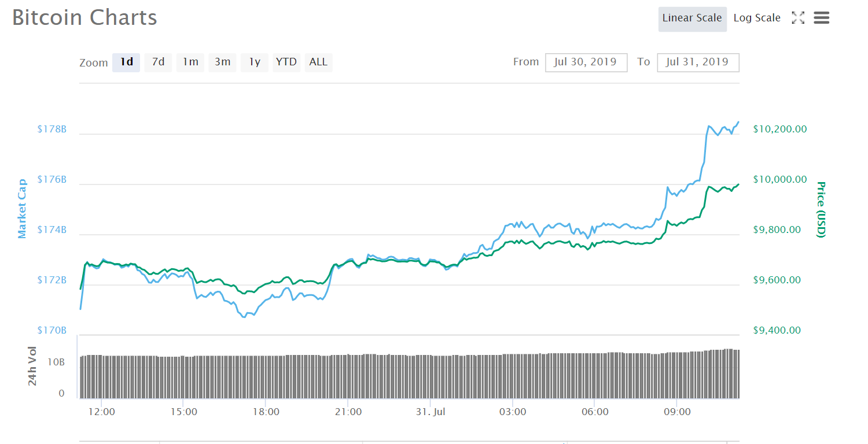Click the 12:00 time axis label
Image resolution: width=868 pixels, height=444 pixels.
(102, 412)
